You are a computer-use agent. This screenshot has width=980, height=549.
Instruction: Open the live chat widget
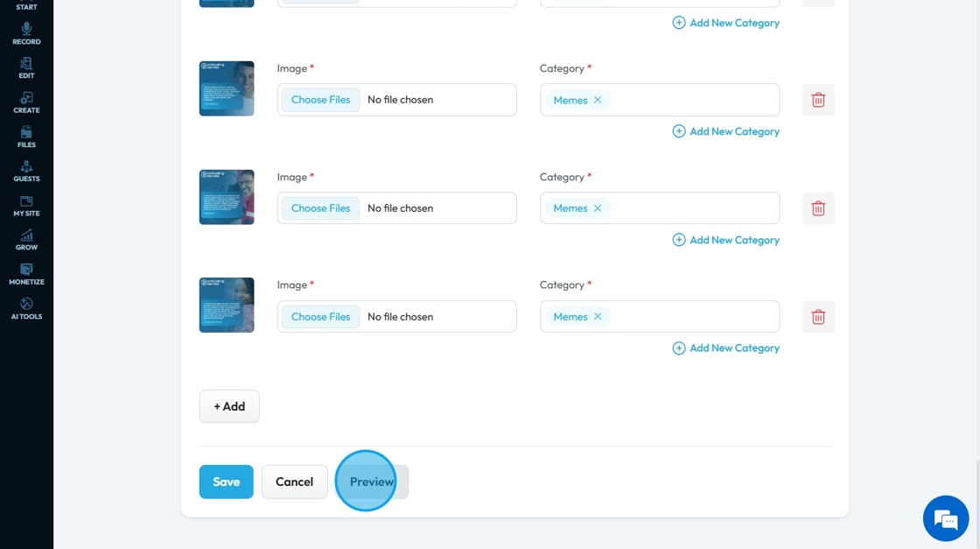coord(946,518)
